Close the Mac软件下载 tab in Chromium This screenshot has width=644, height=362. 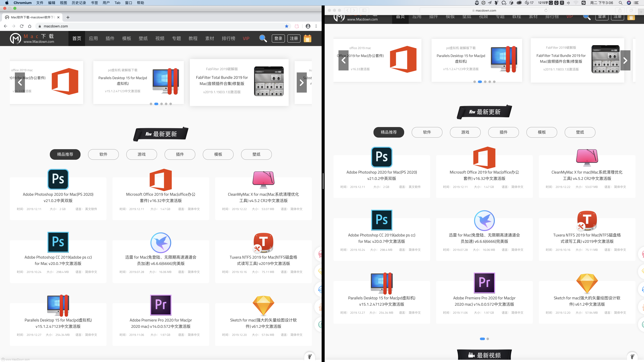[58, 17]
